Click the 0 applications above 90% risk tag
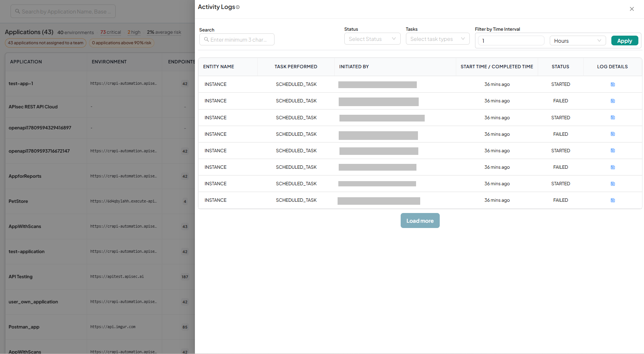 [x=122, y=43]
